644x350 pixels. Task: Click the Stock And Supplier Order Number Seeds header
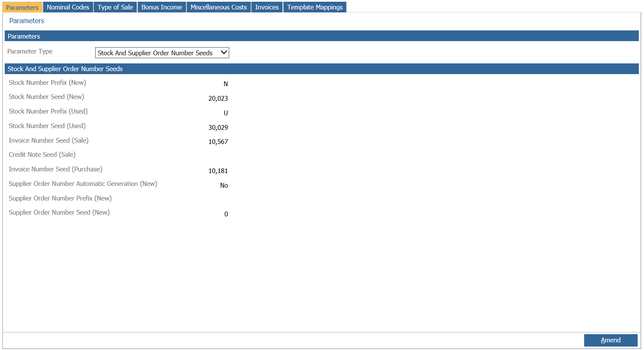pos(65,69)
